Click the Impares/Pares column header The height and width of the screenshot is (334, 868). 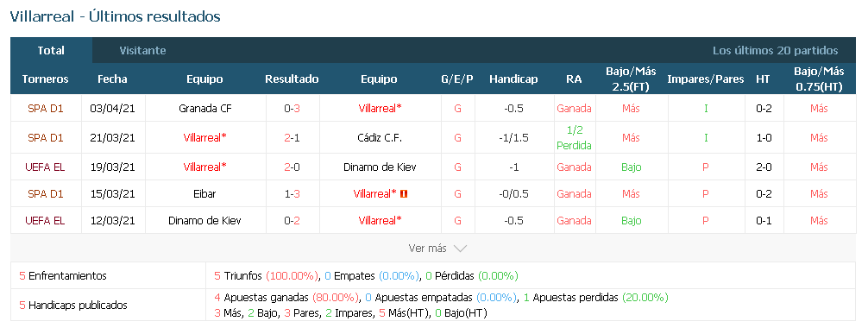coord(706,79)
